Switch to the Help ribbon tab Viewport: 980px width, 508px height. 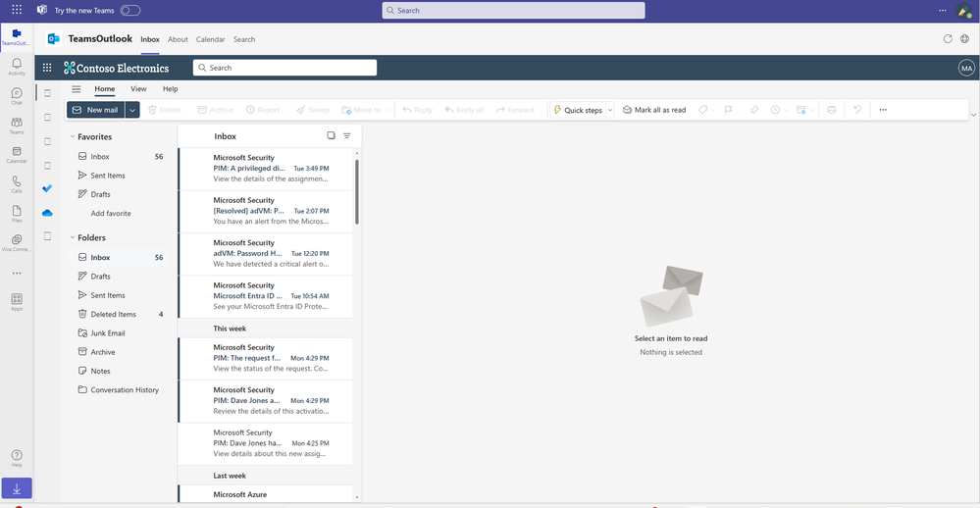[170, 88]
